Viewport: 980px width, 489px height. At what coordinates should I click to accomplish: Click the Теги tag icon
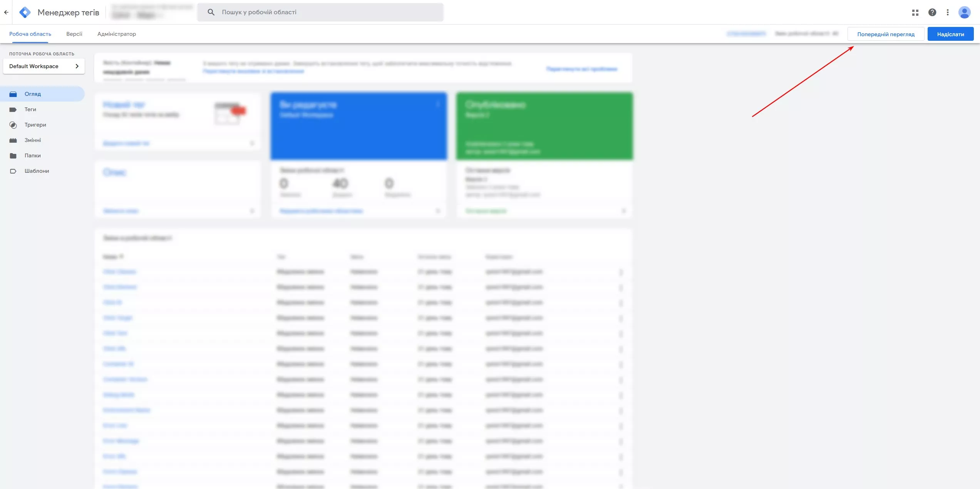[x=13, y=109]
